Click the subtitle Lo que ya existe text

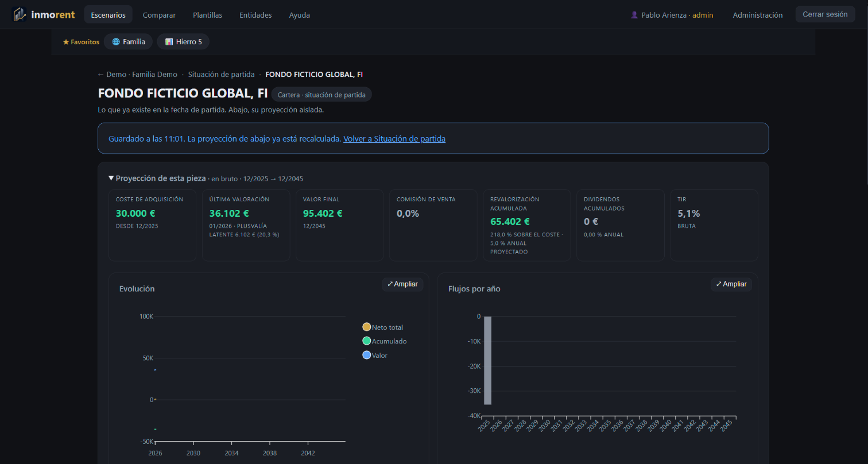point(211,110)
